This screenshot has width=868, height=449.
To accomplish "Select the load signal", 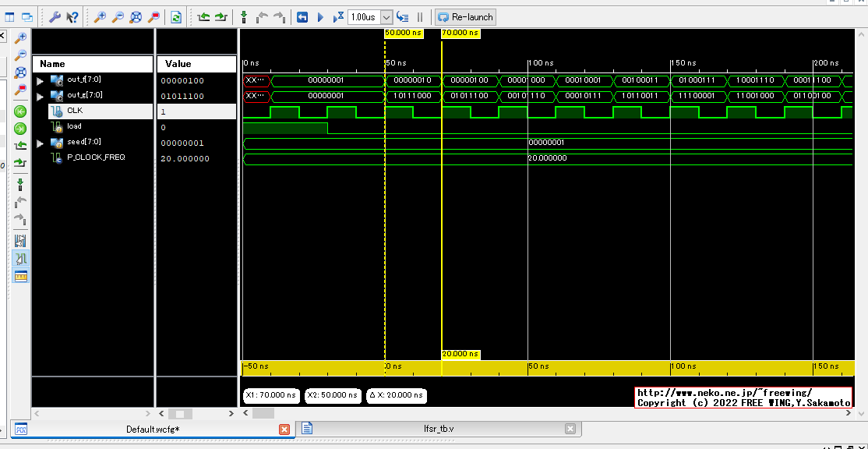I will point(74,126).
